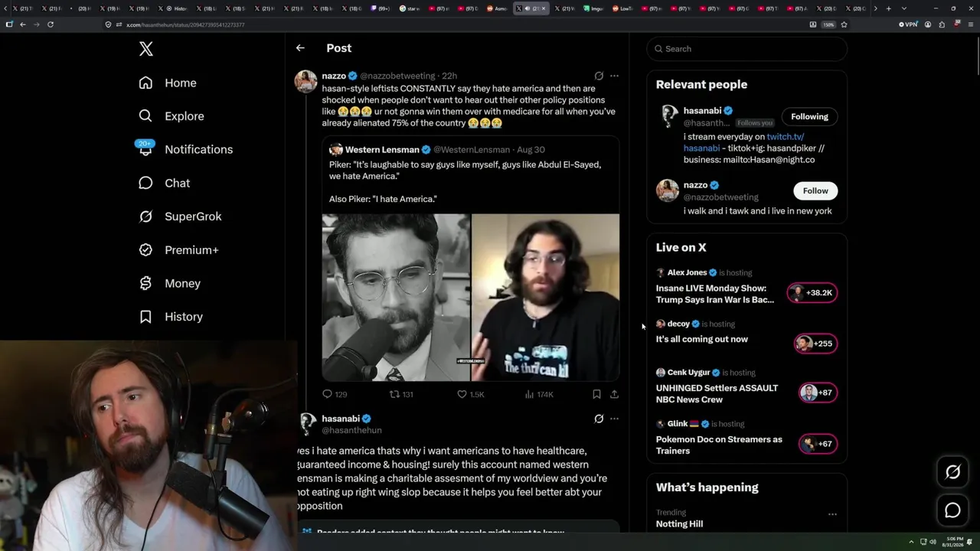
Task: Click the Search input field
Action: (747, 49)
